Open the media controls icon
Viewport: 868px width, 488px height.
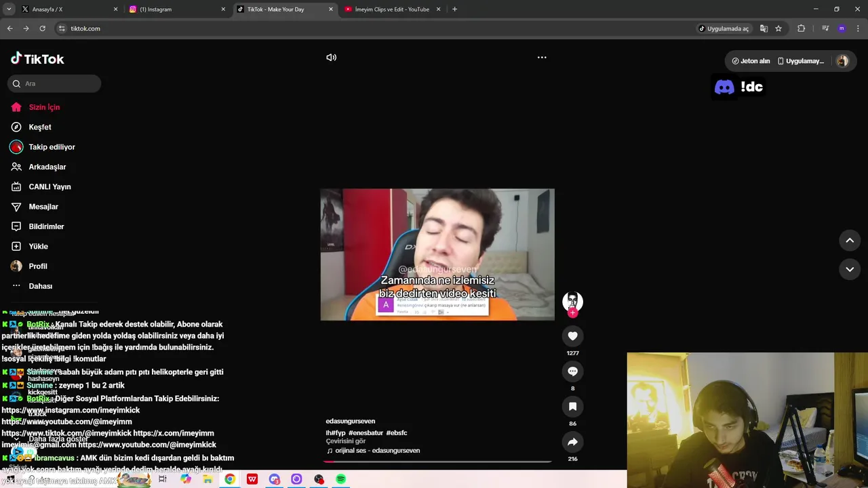tap(825, 28)
